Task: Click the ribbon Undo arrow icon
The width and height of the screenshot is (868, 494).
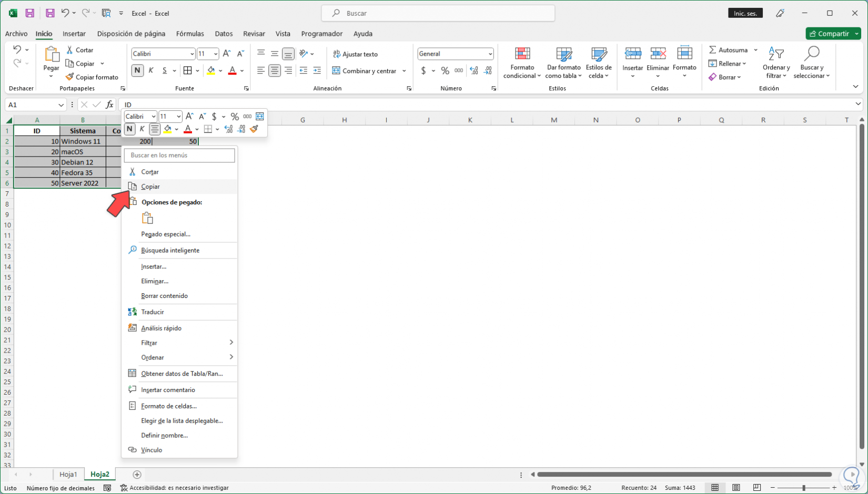Action: click(17, 49)
